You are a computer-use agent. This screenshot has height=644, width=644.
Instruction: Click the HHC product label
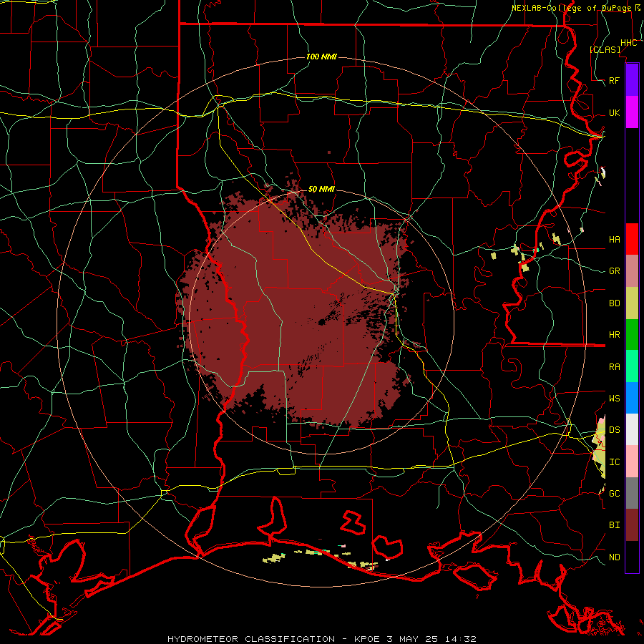629,43
